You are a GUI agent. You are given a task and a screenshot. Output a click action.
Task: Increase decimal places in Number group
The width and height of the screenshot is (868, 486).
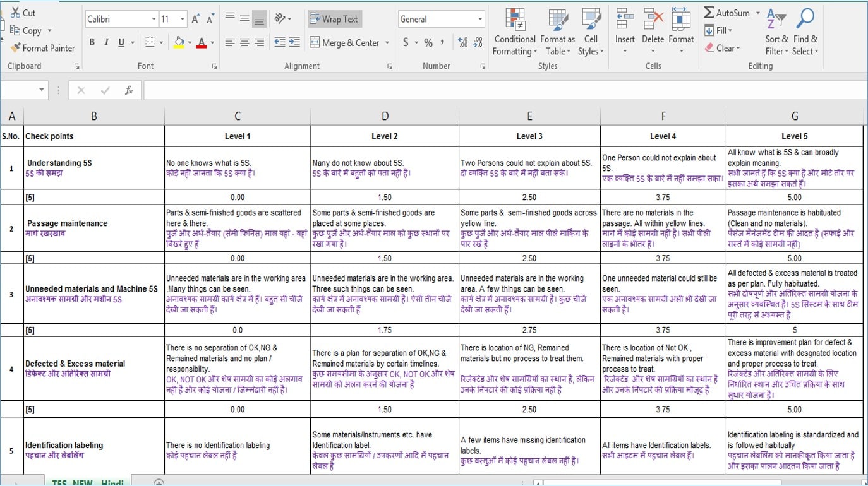[x=462, y=42]
